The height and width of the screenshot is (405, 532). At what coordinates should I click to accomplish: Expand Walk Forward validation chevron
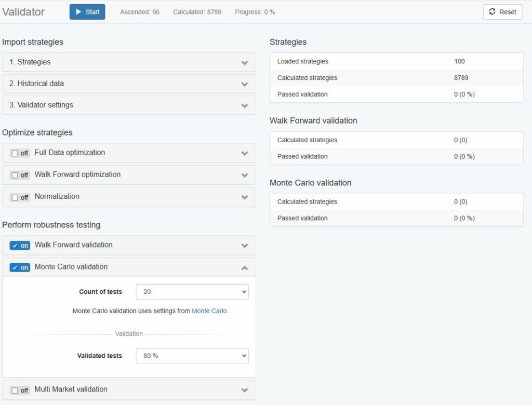coord(245,246)
